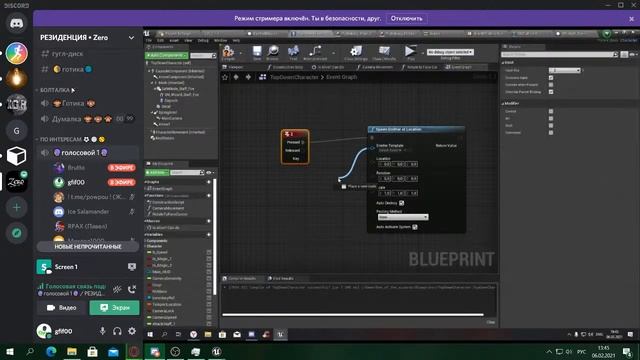Screen dimensions: 640x360
Task: Click the Play button in the Unreal toolbar
Action: (410, 52)
